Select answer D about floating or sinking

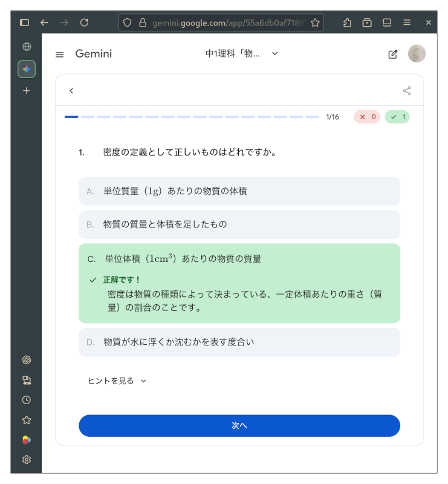239,342
